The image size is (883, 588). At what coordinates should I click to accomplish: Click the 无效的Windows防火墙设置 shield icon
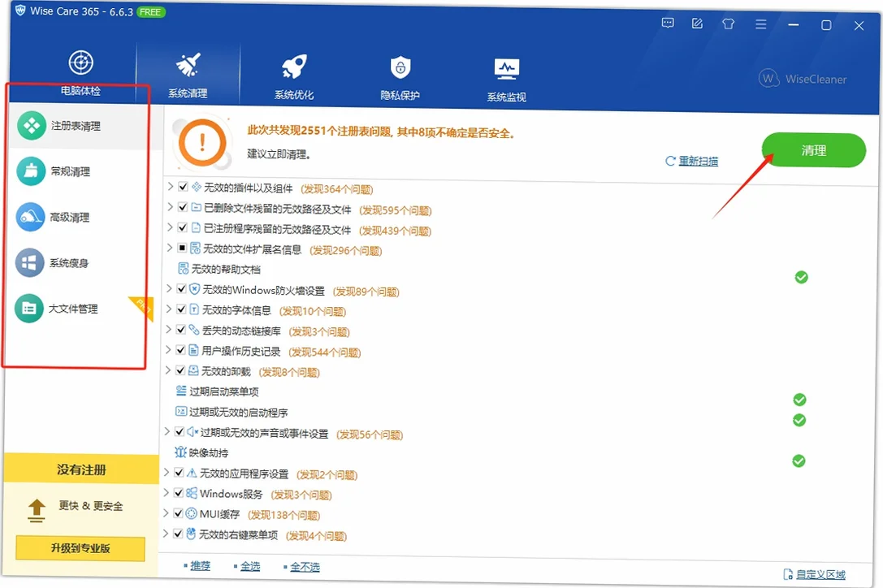[194, 289]
